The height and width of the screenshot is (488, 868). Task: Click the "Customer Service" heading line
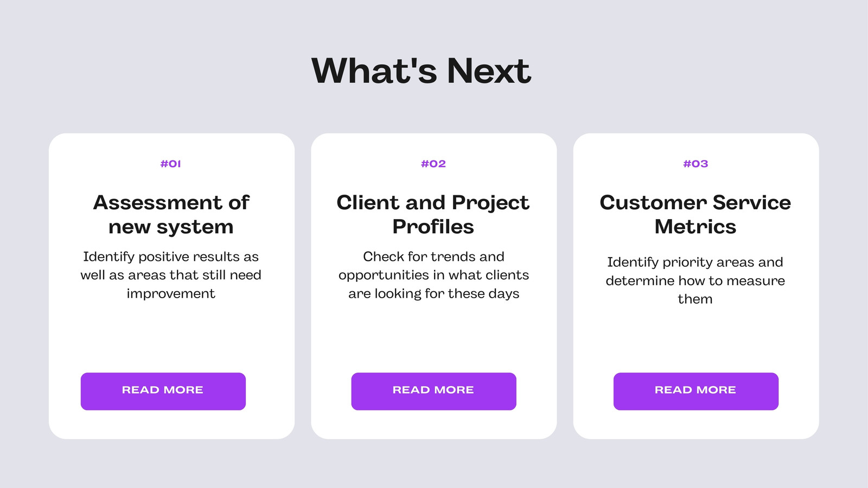pos(695,202)
